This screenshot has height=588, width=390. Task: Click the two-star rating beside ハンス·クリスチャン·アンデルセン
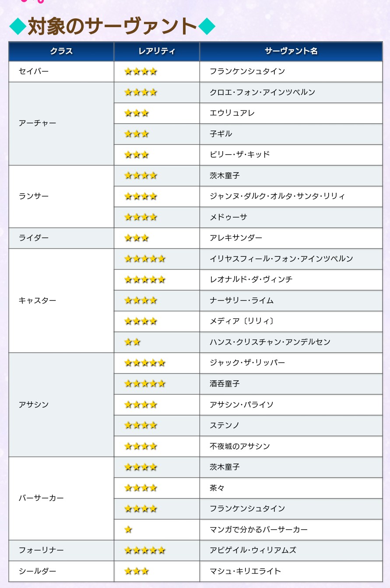(132, 342)
